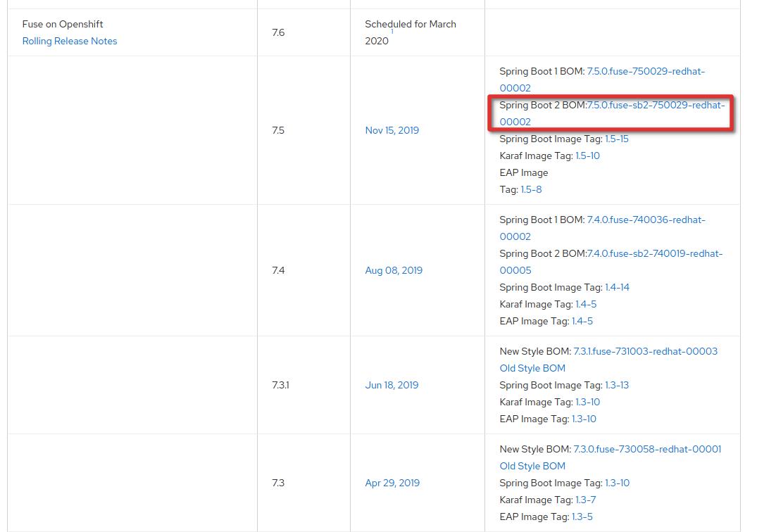Image resolution: width=757 pixels, height=532 pixels.
Task: Open EAP Image Tag 1.3-5 link
Action: (582, 517)
